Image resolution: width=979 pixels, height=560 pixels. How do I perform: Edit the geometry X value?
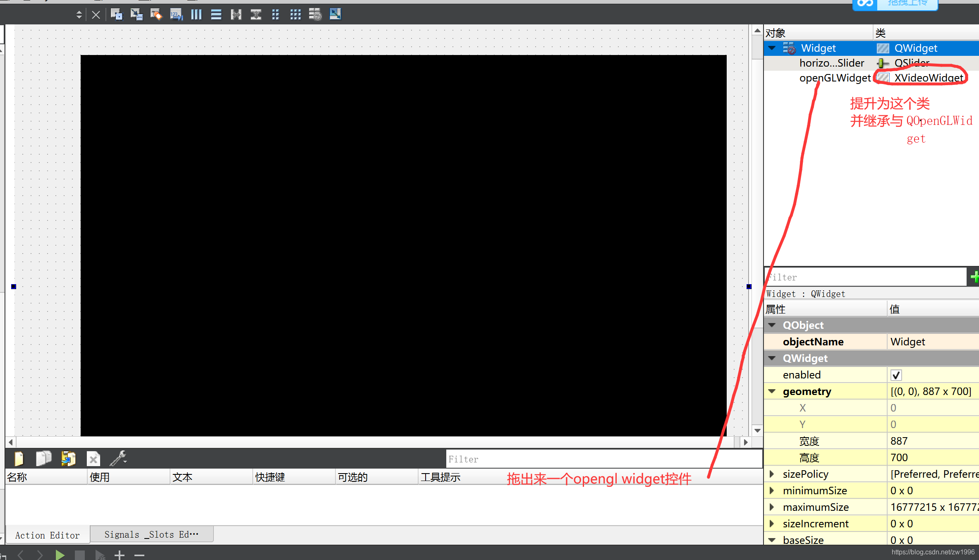tap(933, 408)
